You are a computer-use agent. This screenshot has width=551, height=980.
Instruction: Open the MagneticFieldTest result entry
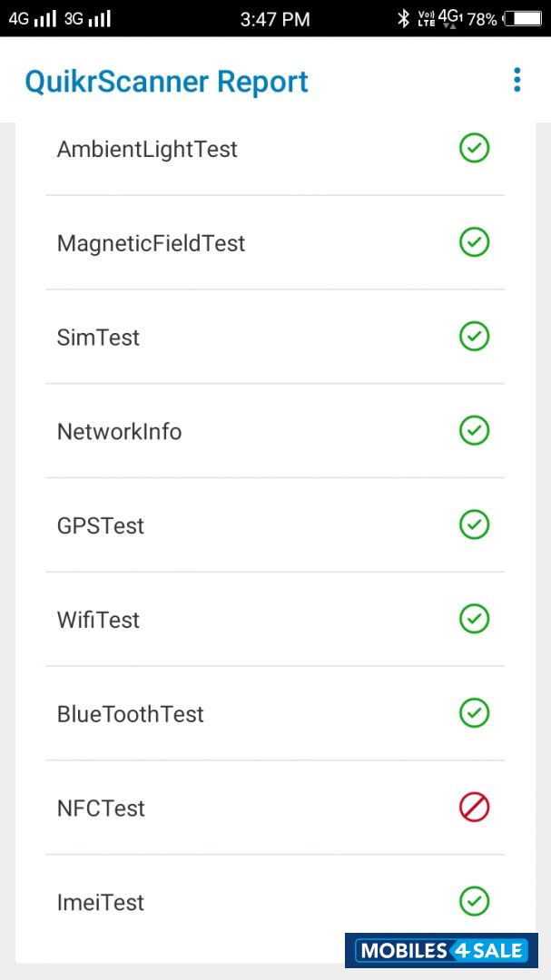tap(151, 243)
